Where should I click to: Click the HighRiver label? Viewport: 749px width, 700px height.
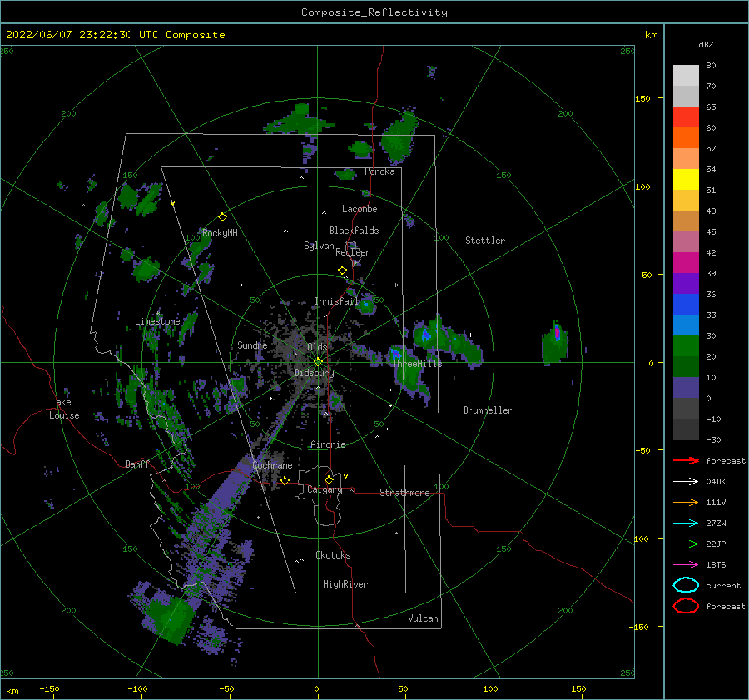click(345, 584)
